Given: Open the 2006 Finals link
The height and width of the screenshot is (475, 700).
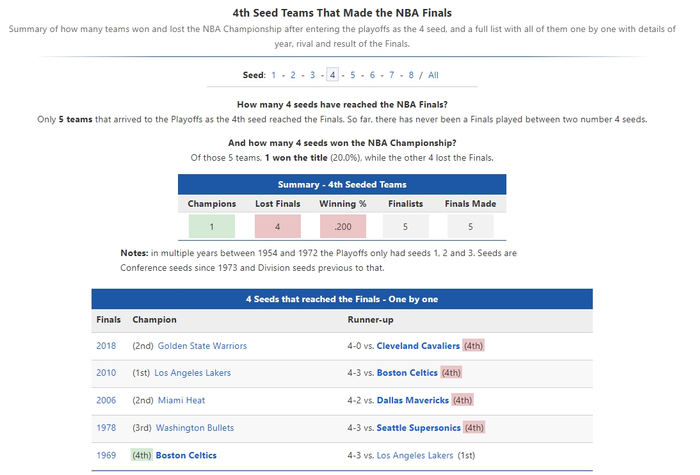Looking at the screenshot, I should click(106, 400).
